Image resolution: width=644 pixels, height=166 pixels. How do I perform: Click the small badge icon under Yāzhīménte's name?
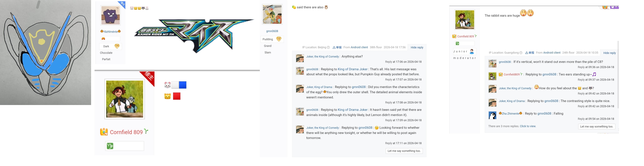tap(103, 39)
